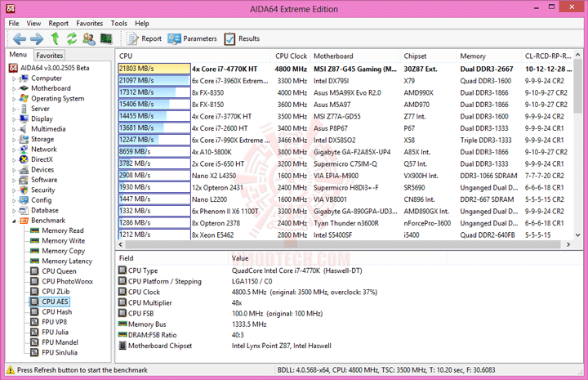The height and width of the screenshot is (380, 588).
Task: Switch to the Menu sidebar tab
Action: tap(18, 55)
